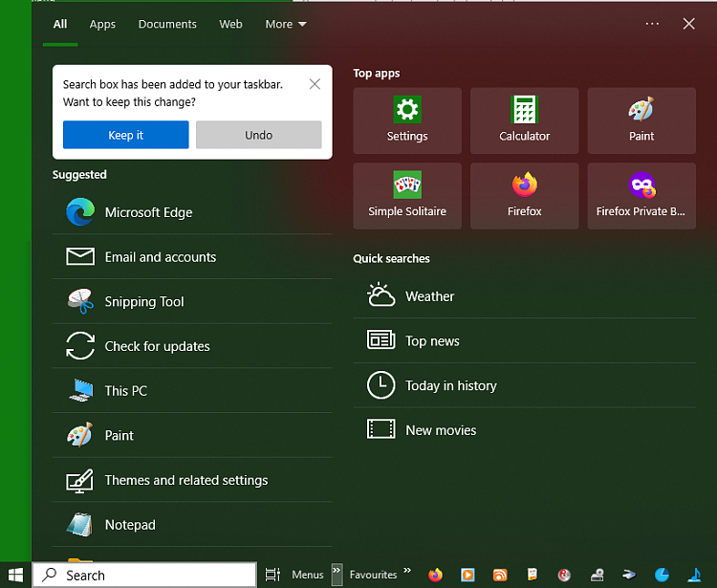The width and height of the screenshot is (717, 588).
Task: Dismiss the search box notification popup
Action: pyautogui.click(x=315, y=84)
